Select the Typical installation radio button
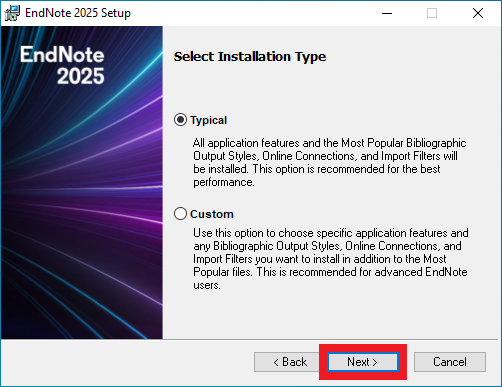This screenshot has width=502, height=387. [180, 120]
